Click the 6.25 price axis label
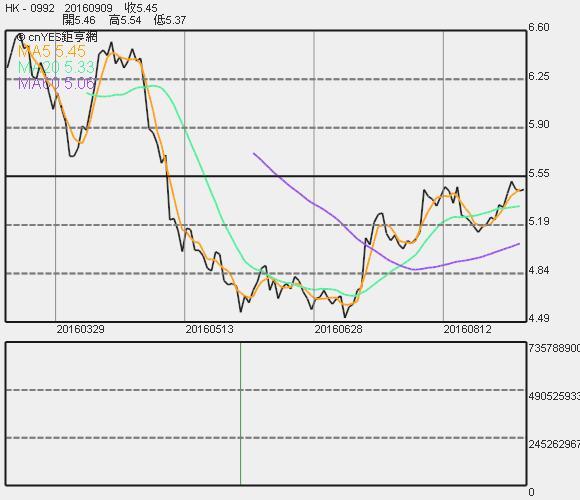Image resolution: width=580 pixels, height=500 pixels. click(x=539, y=76)
